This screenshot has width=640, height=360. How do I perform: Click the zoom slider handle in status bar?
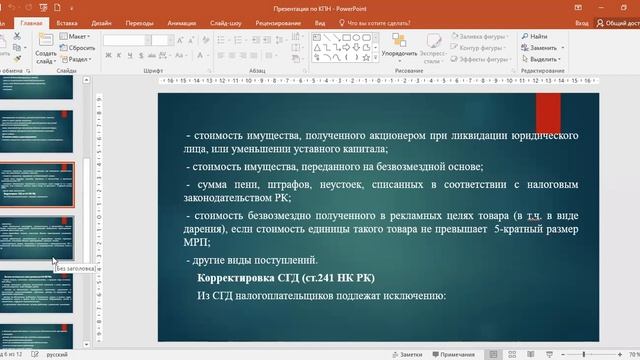click(584, 354)
